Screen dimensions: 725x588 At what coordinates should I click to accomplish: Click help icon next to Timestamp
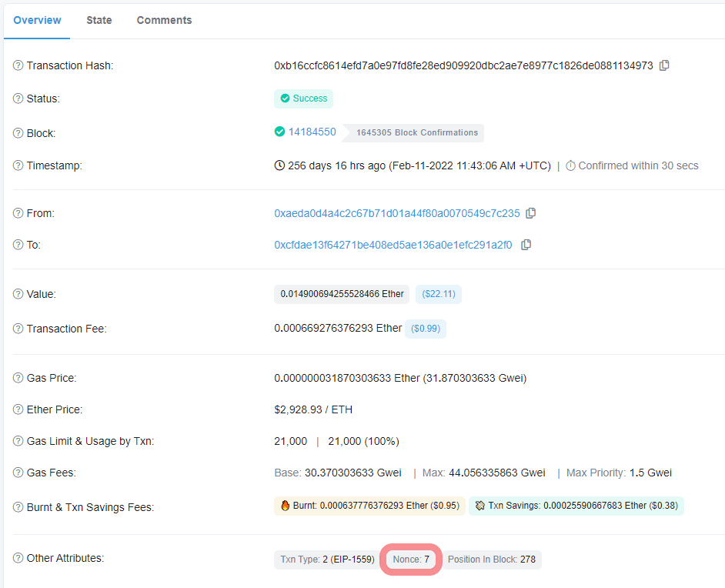pos(18,165)
